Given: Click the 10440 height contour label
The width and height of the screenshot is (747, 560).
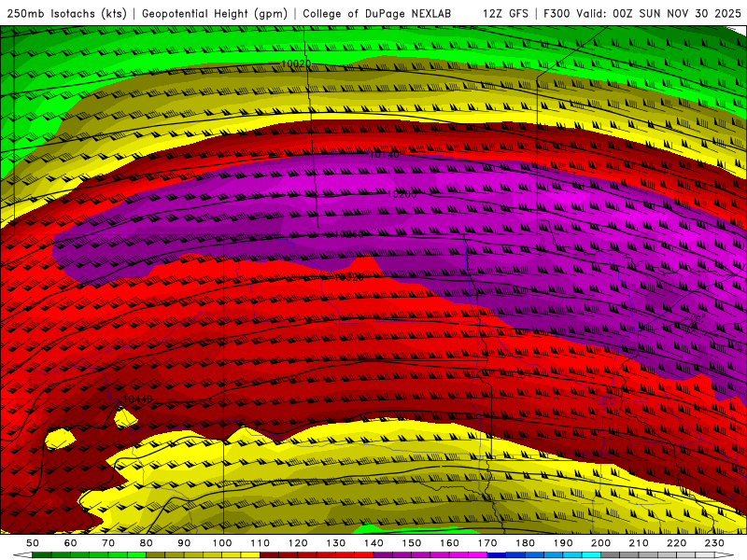Looking at the screenshot, I should 137,399.
